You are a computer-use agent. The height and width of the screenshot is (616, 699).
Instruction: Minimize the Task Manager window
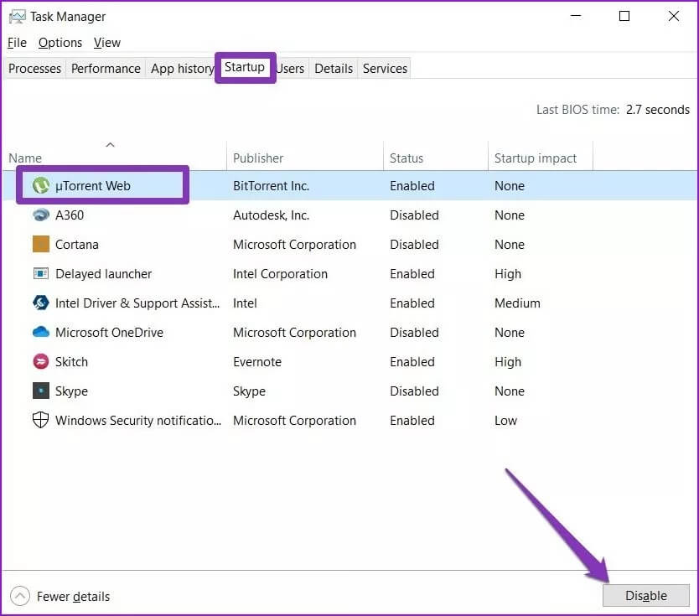(x=576, y=16)
